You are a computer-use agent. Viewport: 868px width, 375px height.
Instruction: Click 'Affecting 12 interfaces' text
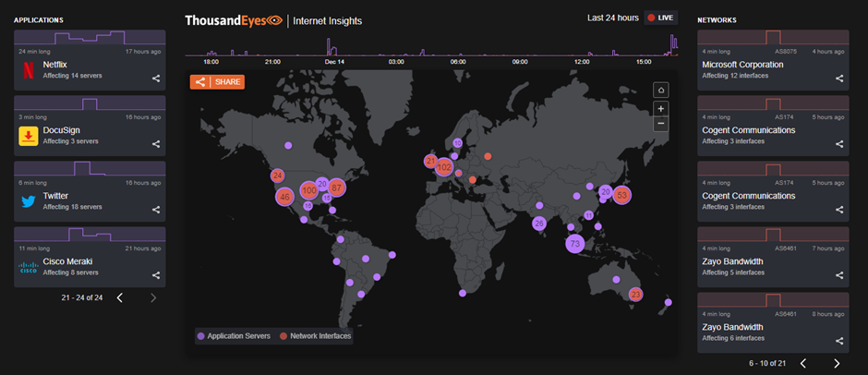click(x=735, y=76)
